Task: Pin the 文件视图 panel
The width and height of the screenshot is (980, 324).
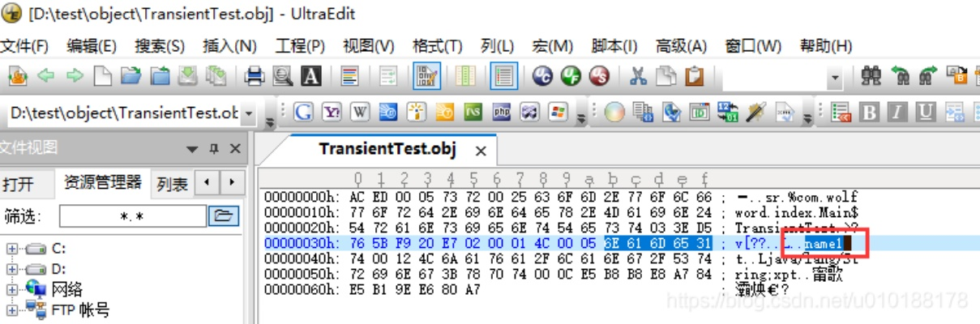Action: [x=214, y=149]
